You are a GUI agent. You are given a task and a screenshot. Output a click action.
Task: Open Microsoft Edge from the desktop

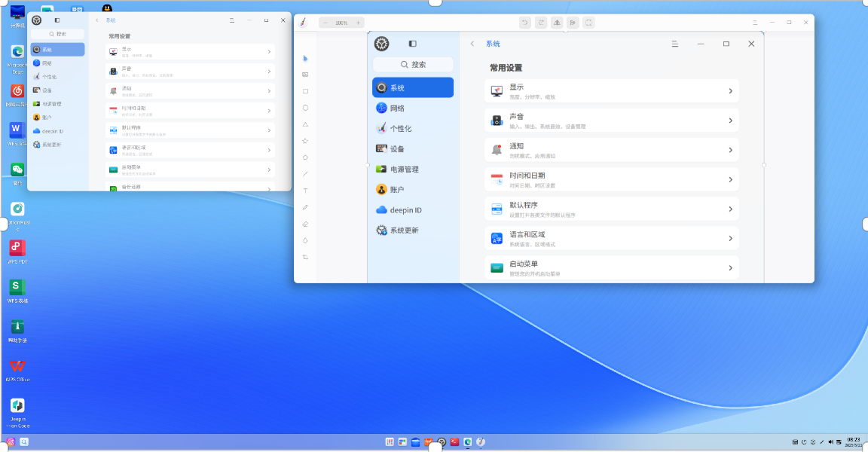coord(17,60)
